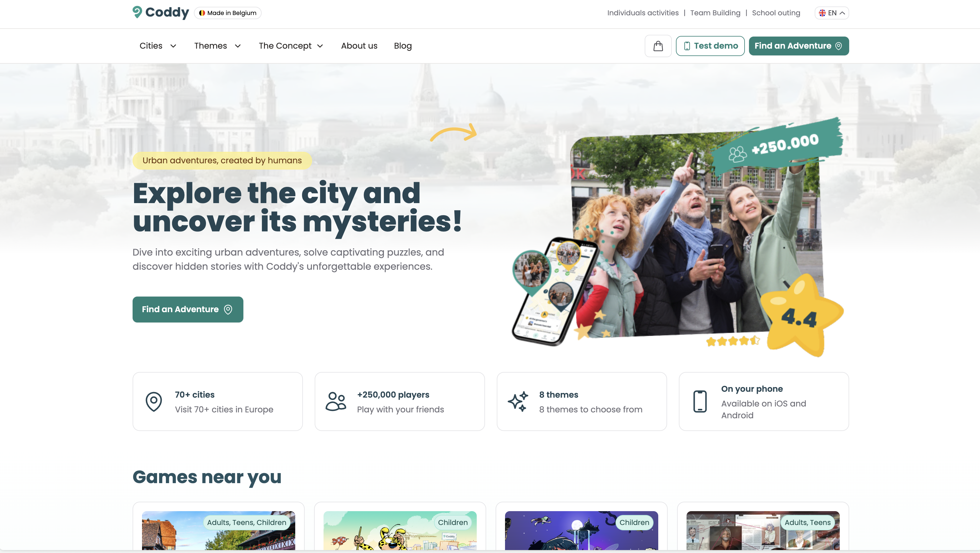This screenshot has width=980, height=553.
Task: Click the phone icon in On your phone card
Action: pos(699,401)
